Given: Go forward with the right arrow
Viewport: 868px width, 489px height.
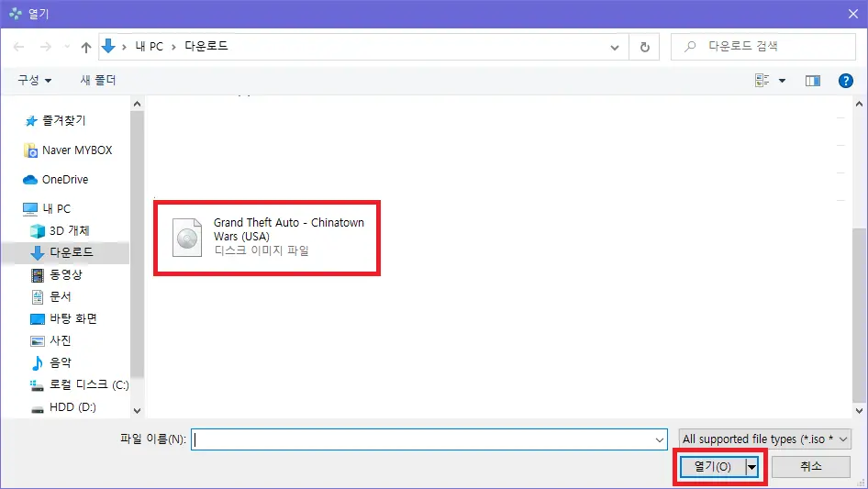Looking at the screenshot, I should click(45, 47).
